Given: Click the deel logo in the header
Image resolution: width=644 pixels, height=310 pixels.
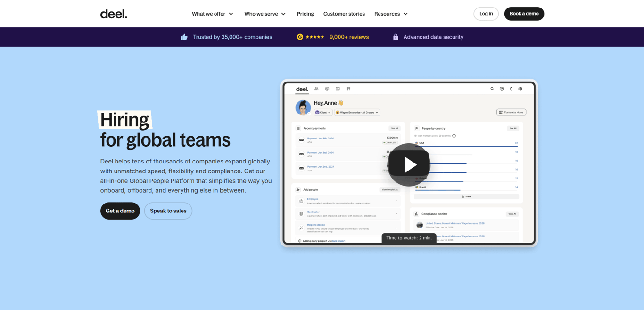Looking at the screenshot, I should tap(114, 14).
